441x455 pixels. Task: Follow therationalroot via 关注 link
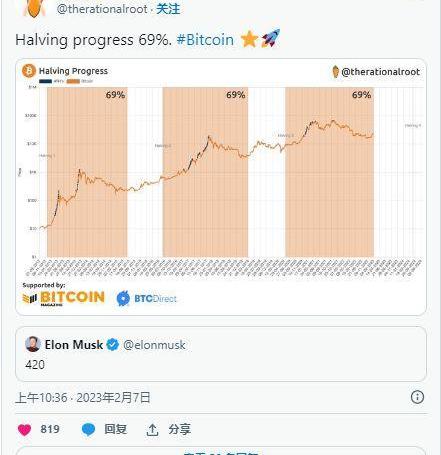(x=168, y=9)
